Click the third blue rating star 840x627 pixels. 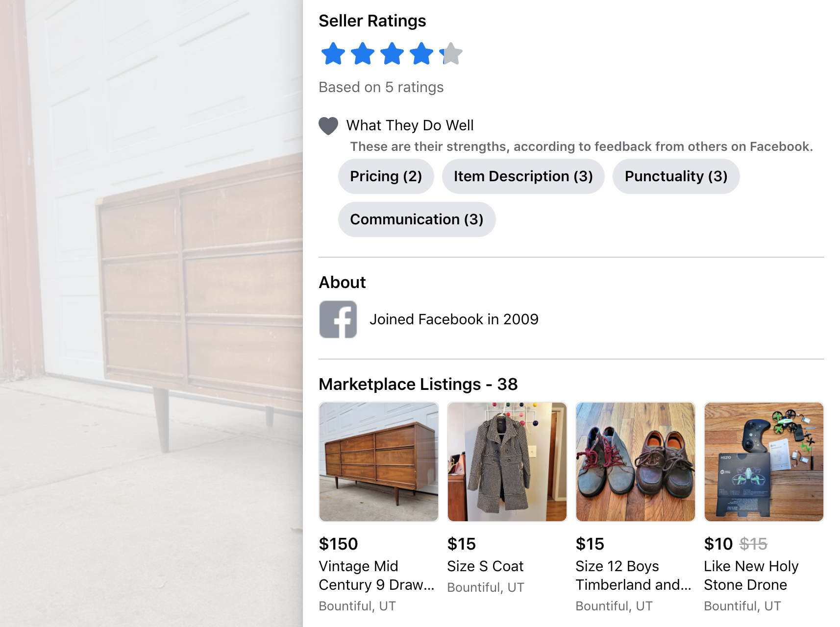coord(392,54)
